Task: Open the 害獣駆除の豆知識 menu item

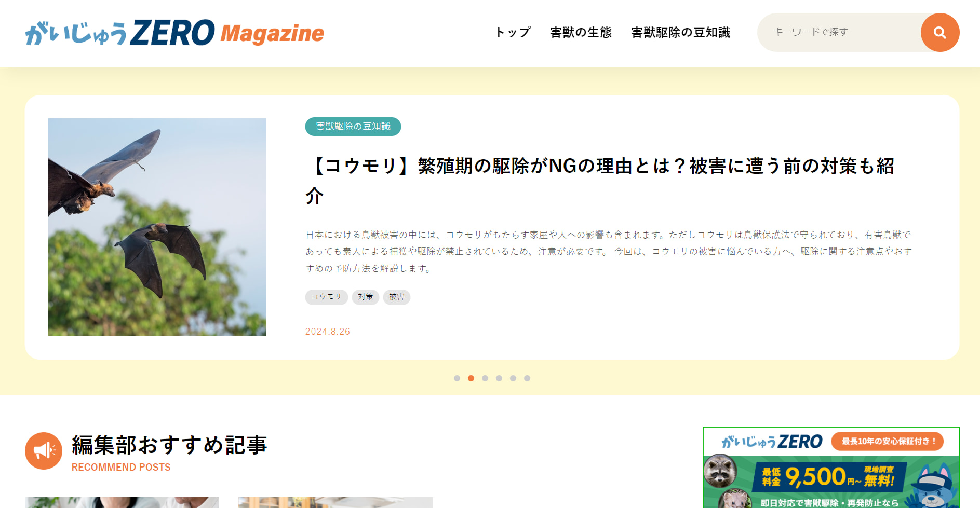Action: [x=680, y=32]
